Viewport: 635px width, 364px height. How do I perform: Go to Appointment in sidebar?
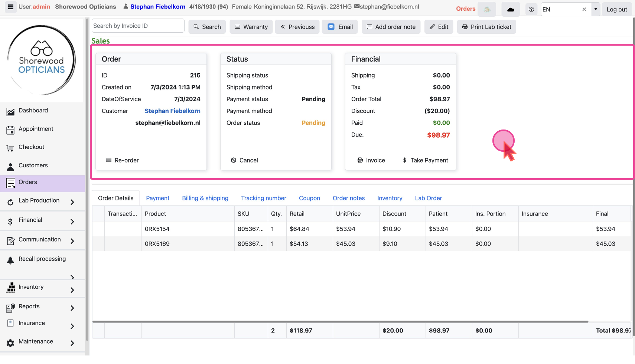(36, 129)
